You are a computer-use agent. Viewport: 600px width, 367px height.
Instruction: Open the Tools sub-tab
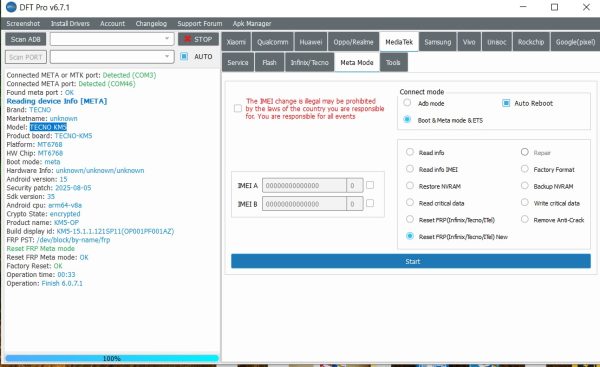[x=393, y=62]
